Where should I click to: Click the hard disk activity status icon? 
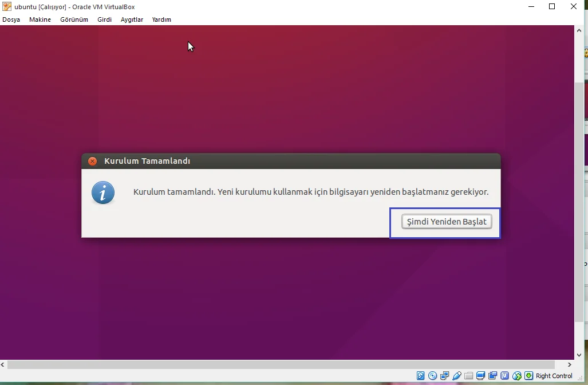(x=421, y=376)
